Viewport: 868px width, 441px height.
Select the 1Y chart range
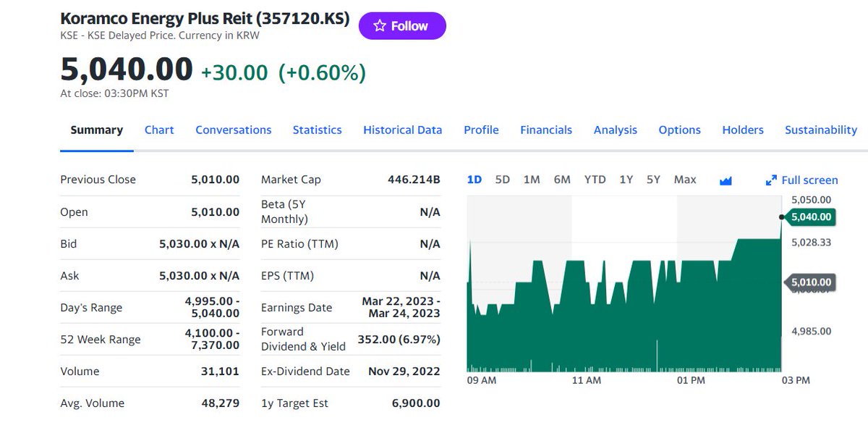[x=626, y=180]
